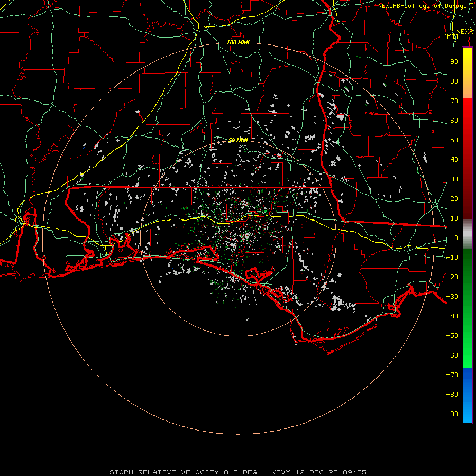The image size is (476, 476).
Task: Select the -10 value on the velocity scale
Action: [452, 258]
